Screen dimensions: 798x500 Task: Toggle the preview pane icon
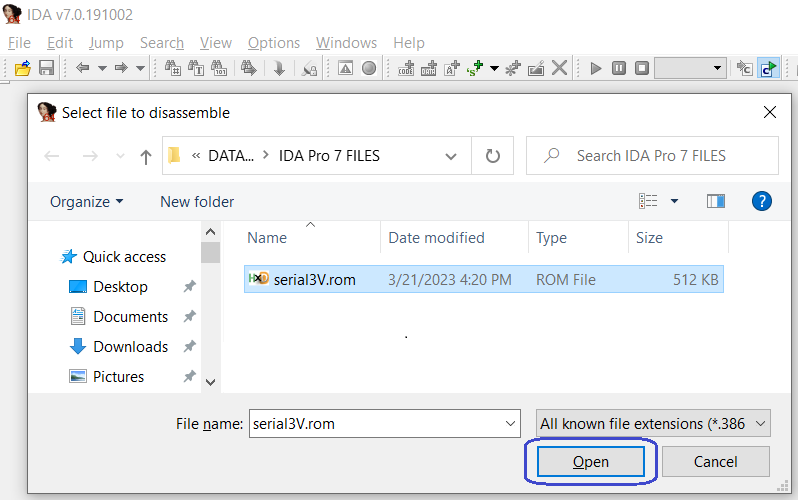point(716,201)
